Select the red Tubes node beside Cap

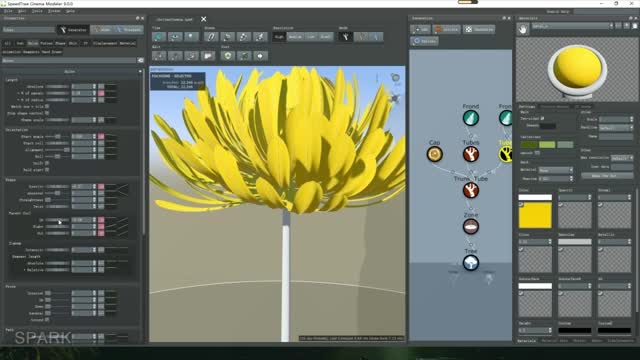point(471,154)
